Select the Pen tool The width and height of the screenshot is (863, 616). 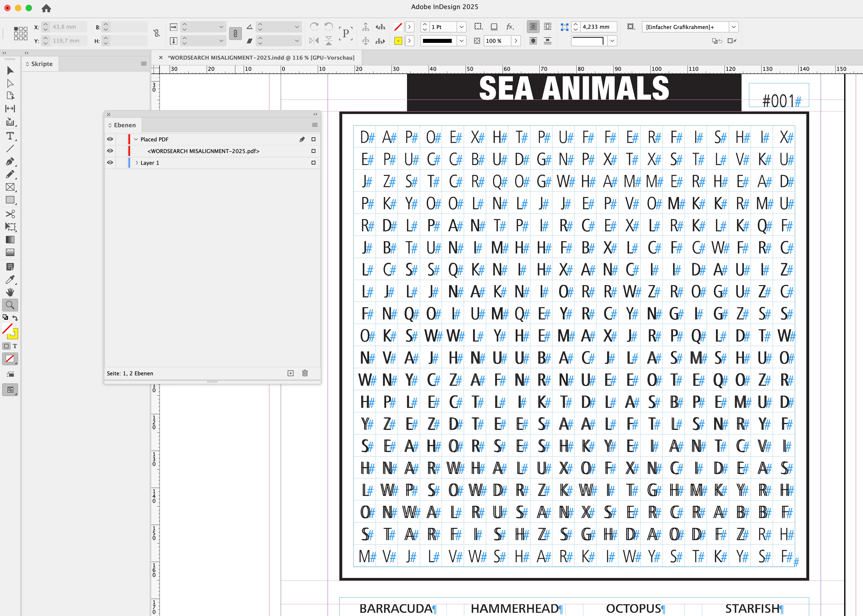[x=10, y=162]
